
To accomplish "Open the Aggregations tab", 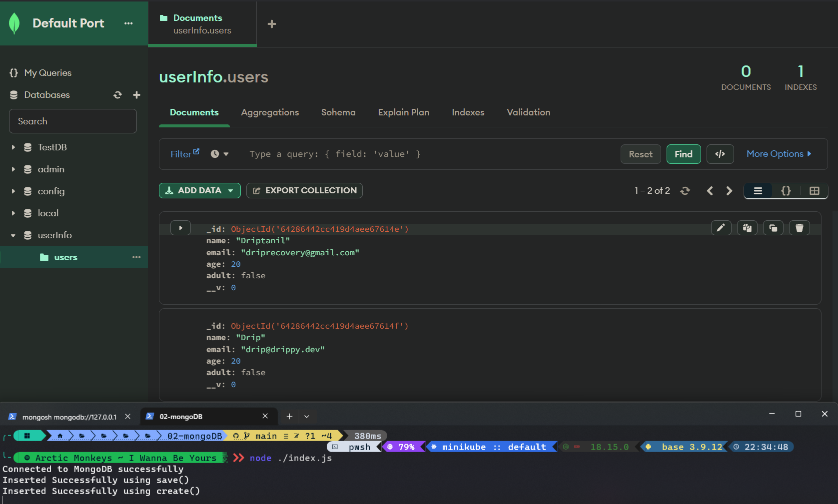I will click(270, 112).
